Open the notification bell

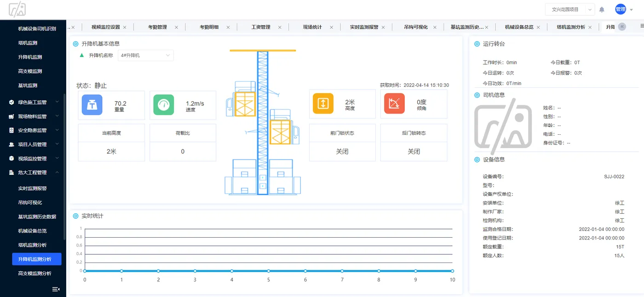(602, 9)
